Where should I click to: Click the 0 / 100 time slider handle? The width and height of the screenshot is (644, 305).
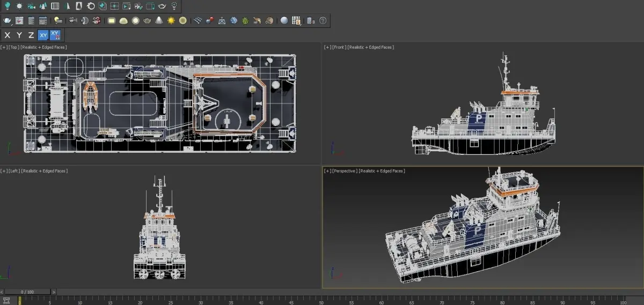[27, 292]
